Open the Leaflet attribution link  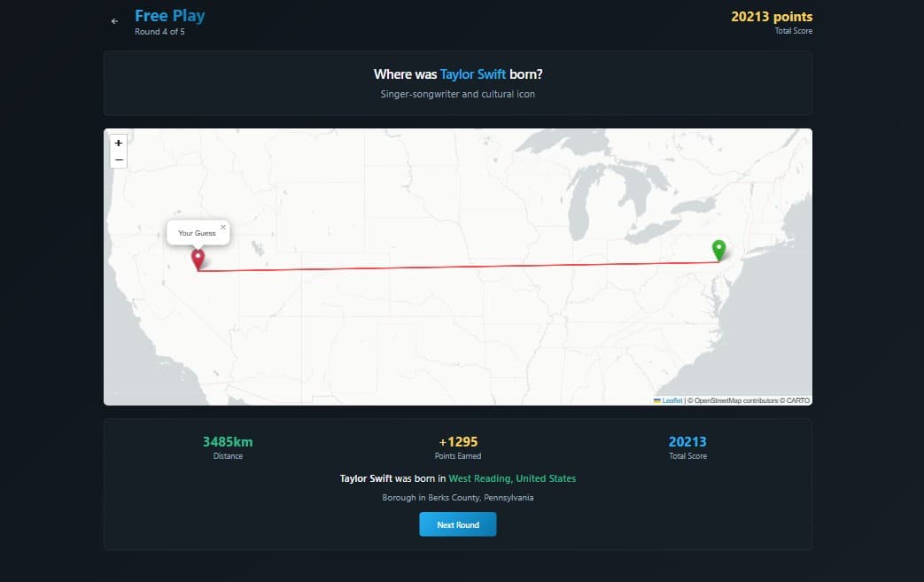click(671, 400)
